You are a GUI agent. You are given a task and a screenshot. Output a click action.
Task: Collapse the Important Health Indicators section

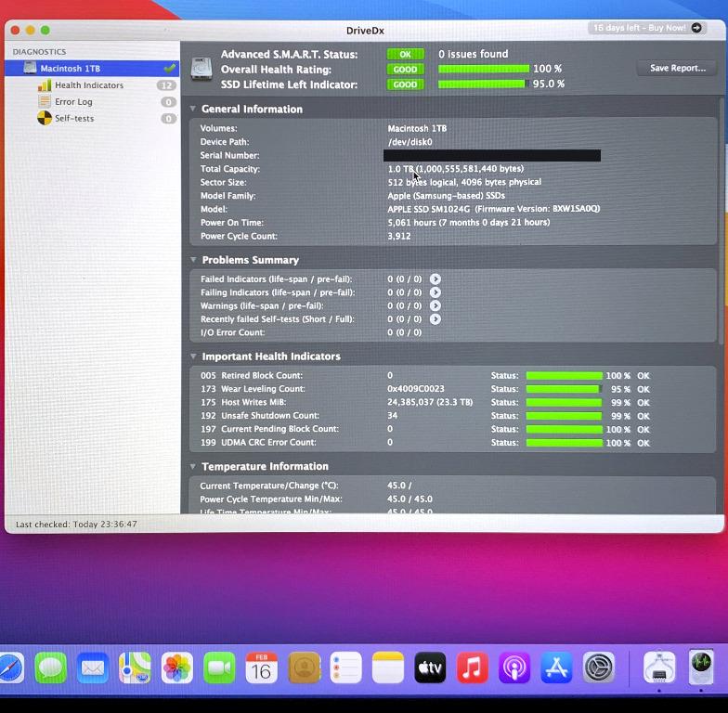(193, 356)
